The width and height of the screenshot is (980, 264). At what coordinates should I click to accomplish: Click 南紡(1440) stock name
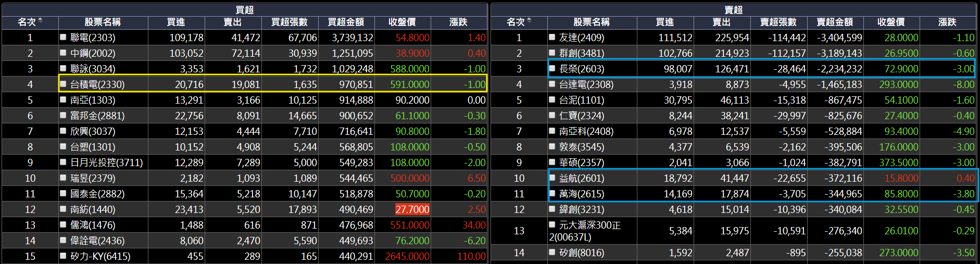click(93, 209)
